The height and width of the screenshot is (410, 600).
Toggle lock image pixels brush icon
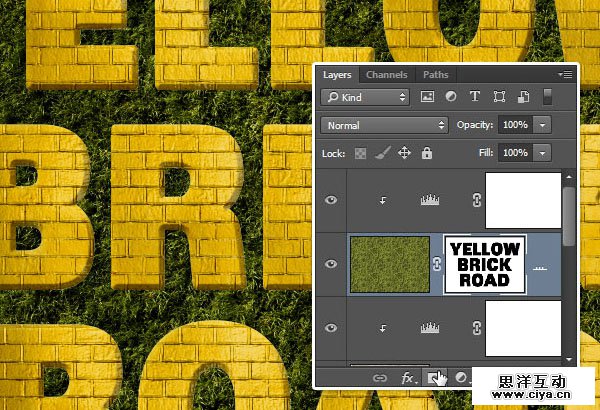point(383,153)
